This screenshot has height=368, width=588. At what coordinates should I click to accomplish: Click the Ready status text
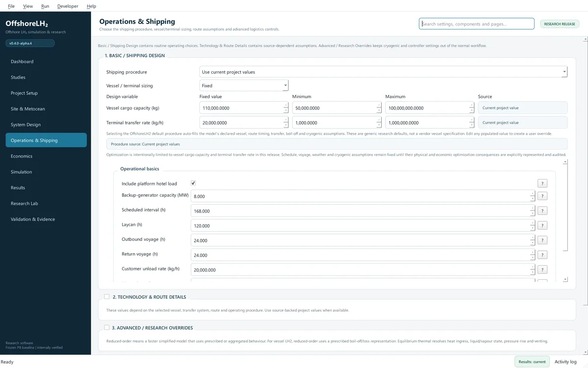[7, 362]
